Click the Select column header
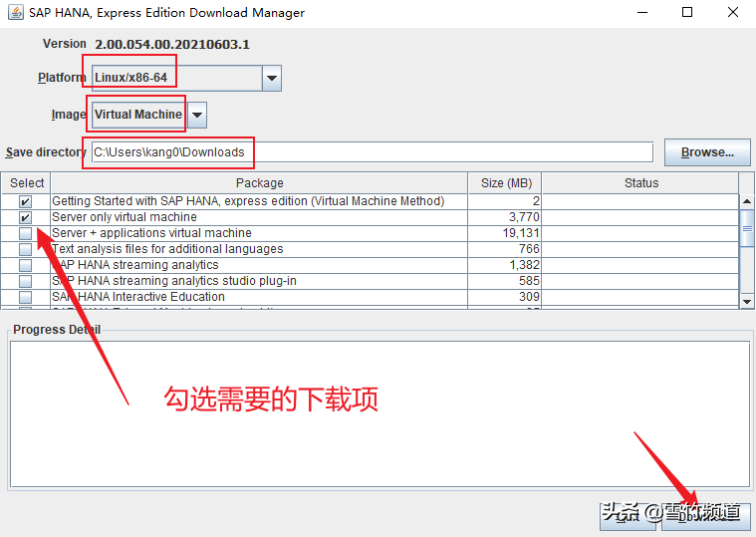The image size is (756, 537). [x=26, y=183]
